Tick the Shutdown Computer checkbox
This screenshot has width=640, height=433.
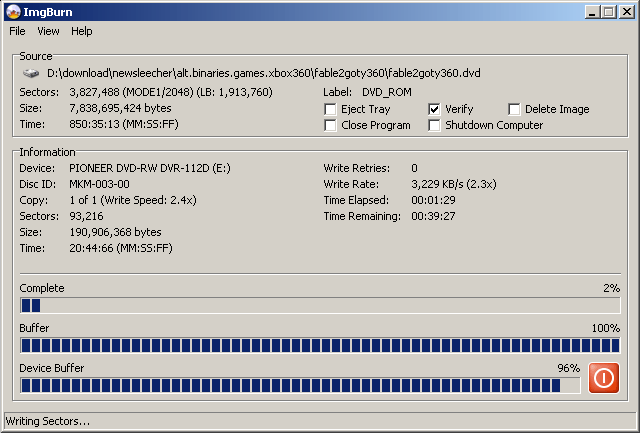[x=434, y=125]
